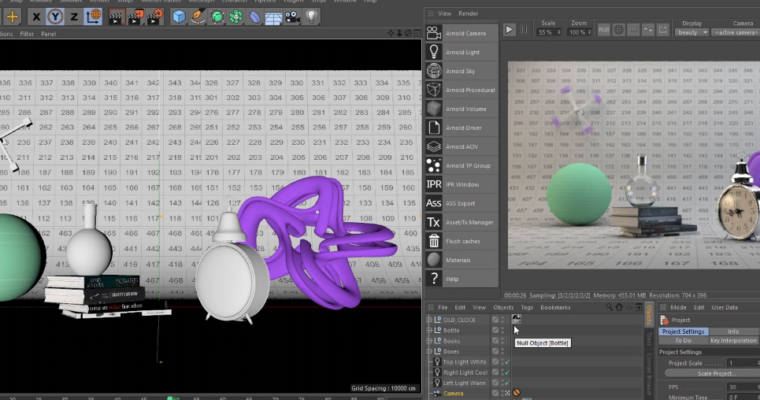
Task: Toggle the Y axis lock
Action: [56, 17]
